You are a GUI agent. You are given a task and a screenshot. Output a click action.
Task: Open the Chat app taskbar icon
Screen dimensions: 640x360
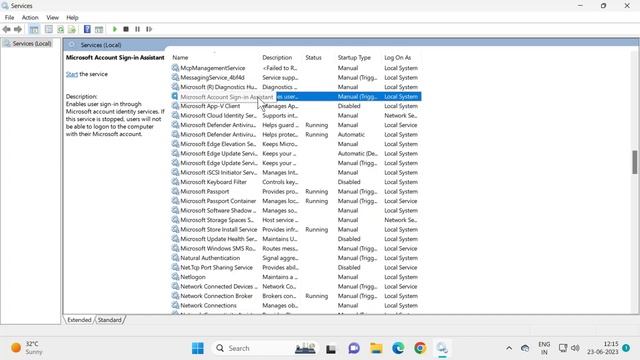354,348
